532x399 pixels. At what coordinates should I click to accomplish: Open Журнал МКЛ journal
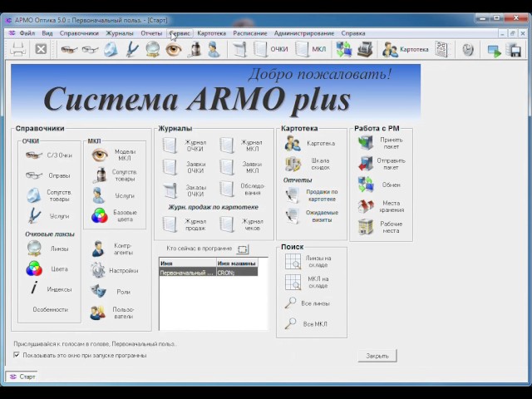(241, 145)
